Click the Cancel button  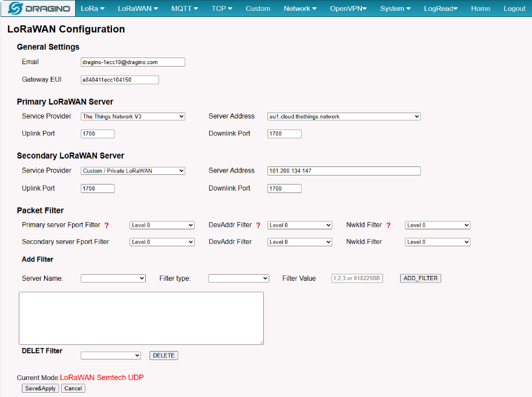[73, 388]
